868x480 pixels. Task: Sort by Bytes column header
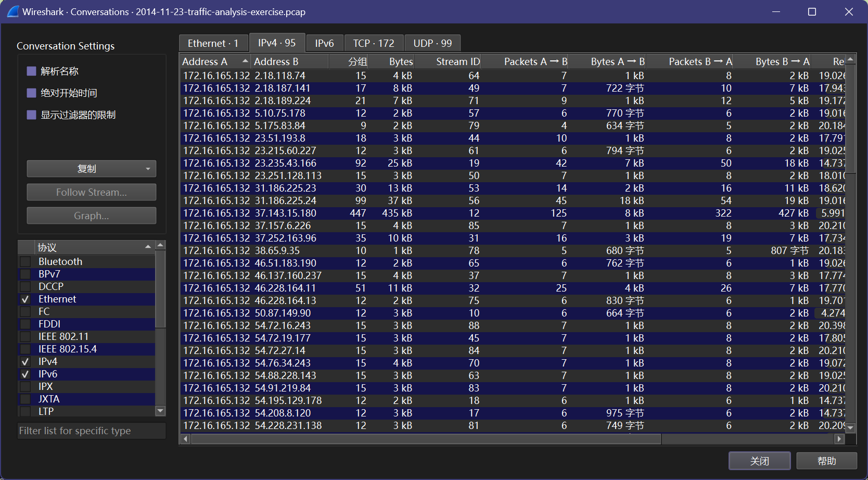coord(391,61)
